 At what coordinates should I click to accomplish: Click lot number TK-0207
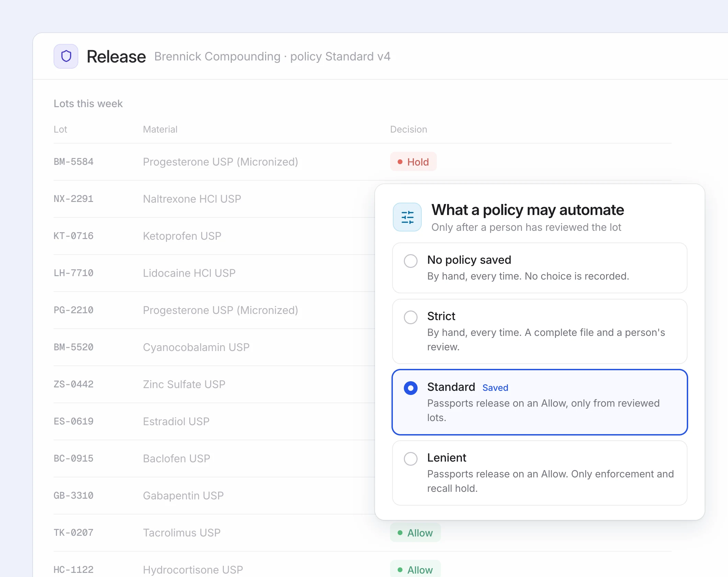point(74,533)
